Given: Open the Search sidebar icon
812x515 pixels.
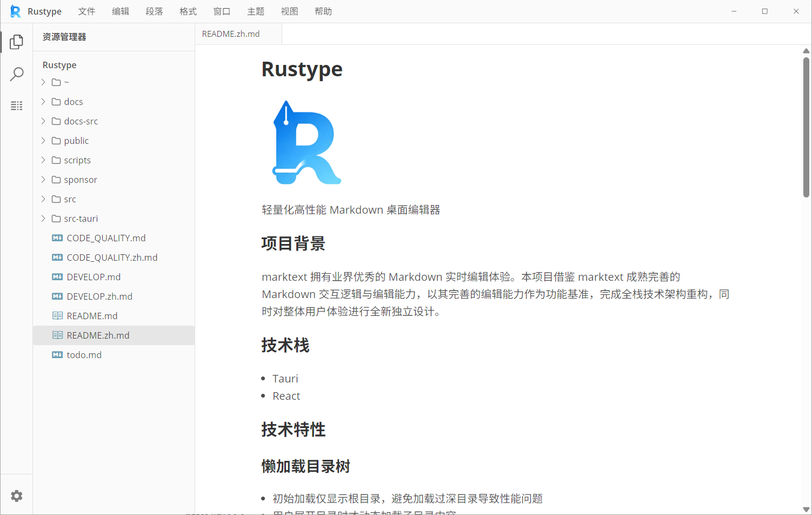Looking at the screenshot, I should (x=17, y=74).
